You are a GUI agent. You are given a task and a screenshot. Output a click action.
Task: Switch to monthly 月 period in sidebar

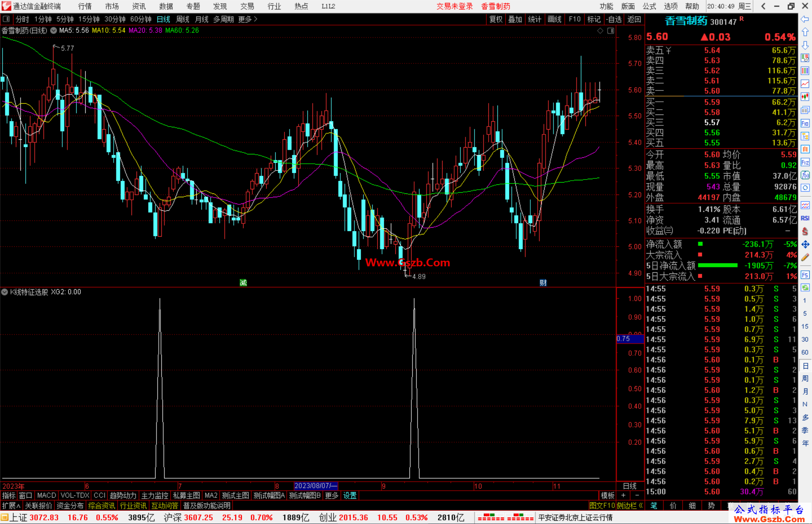(805, 391)
